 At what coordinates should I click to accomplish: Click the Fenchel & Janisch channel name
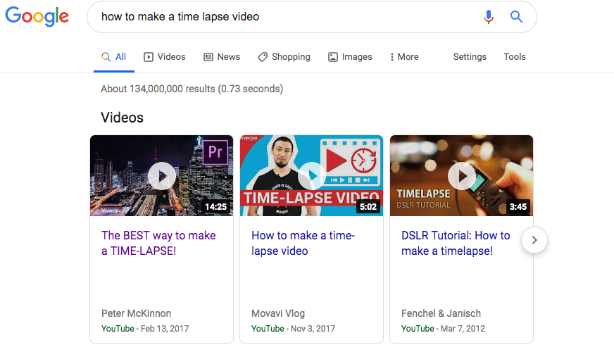click(441, 313)
